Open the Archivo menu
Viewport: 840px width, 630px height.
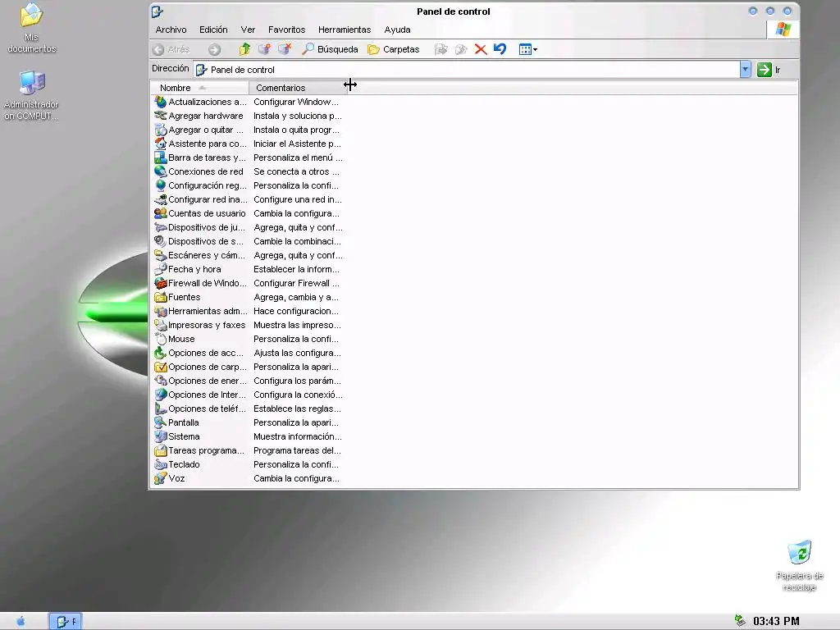click(171, 30)
